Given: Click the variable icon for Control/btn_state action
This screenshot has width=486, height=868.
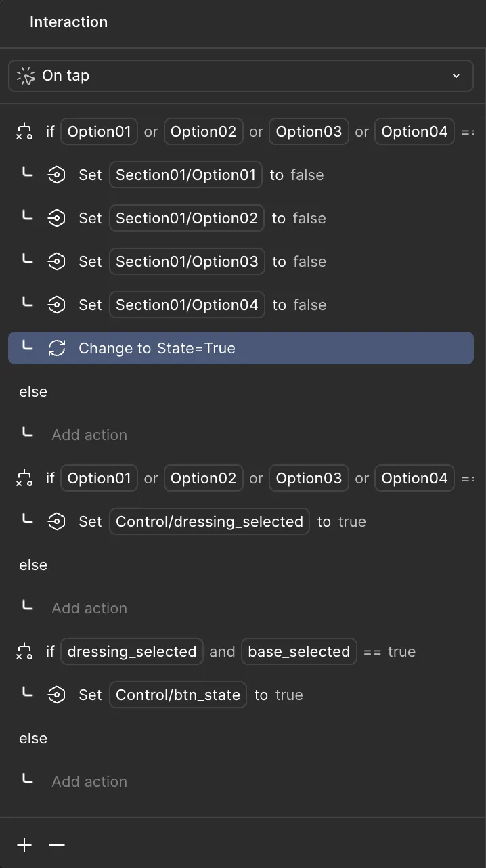Looking at the screenshot, I should pyautogui.click(x=57, y=695).
